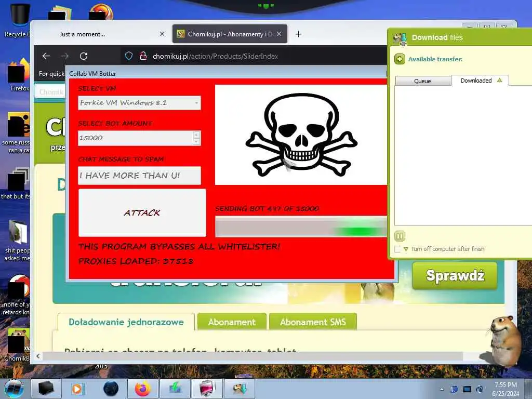Select the Doładowanie jednorazowe tab
The width and height of the screenshot is (532, 399).
126,322
